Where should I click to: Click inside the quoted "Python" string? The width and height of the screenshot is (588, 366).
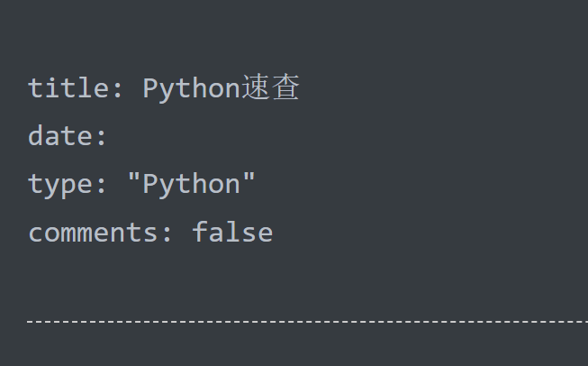191,184
